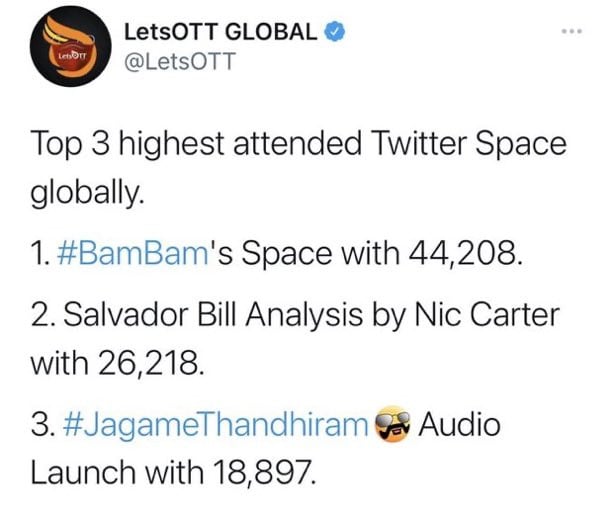The height and width of the screenshot is (512, 615).
Task: Click the list number '2.' before Salvador
Action: [x=44, y=315]
